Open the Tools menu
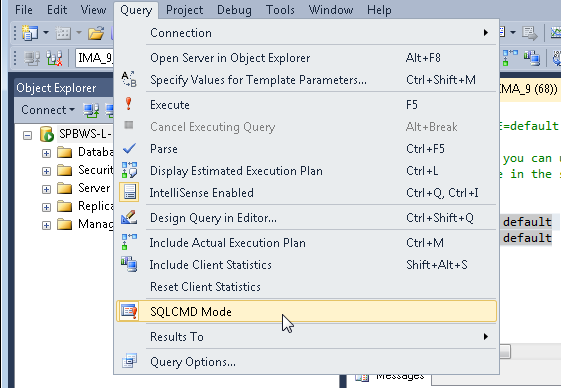The image size is (561, 388). tap(280, 10)
